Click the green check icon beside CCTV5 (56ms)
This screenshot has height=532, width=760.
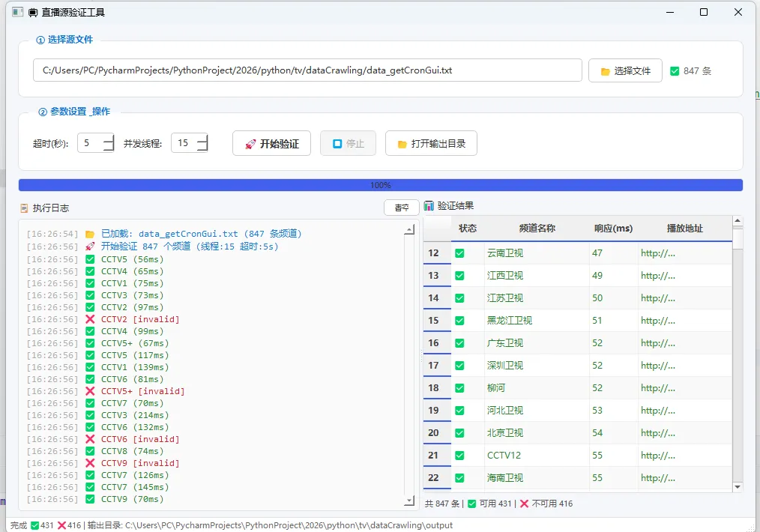[90, 259]
